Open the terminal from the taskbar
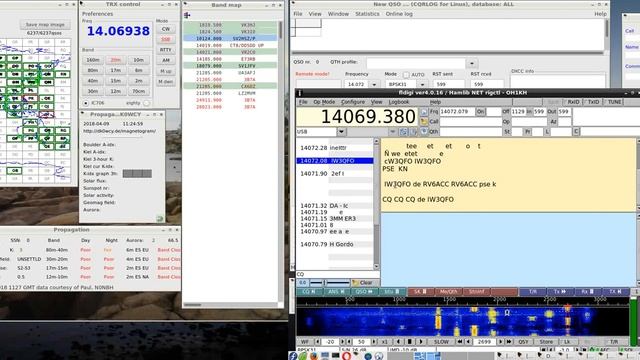 pyautogui.click(x=336, y=356)
